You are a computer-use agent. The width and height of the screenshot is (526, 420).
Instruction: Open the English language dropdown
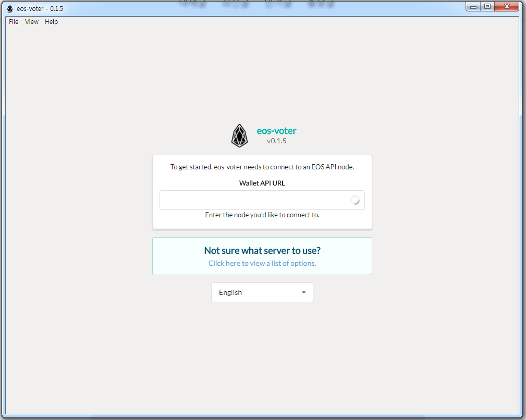click(x=262, y=292)
